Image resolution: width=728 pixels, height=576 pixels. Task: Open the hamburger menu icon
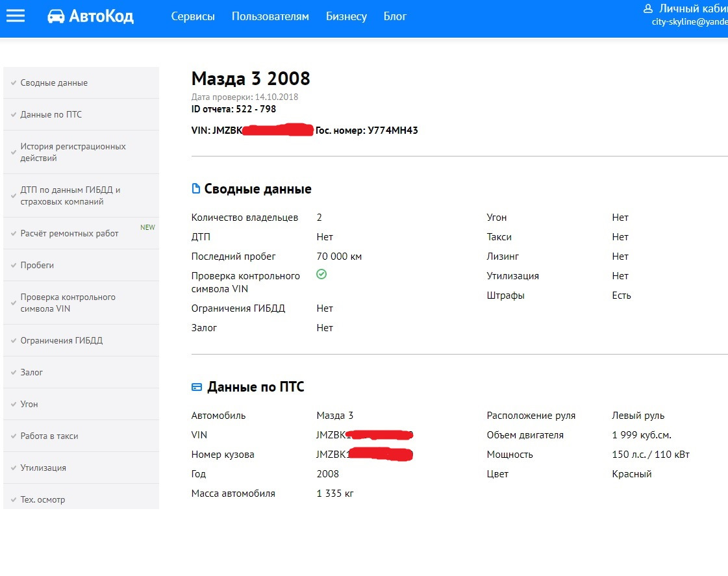click(16, 16)
